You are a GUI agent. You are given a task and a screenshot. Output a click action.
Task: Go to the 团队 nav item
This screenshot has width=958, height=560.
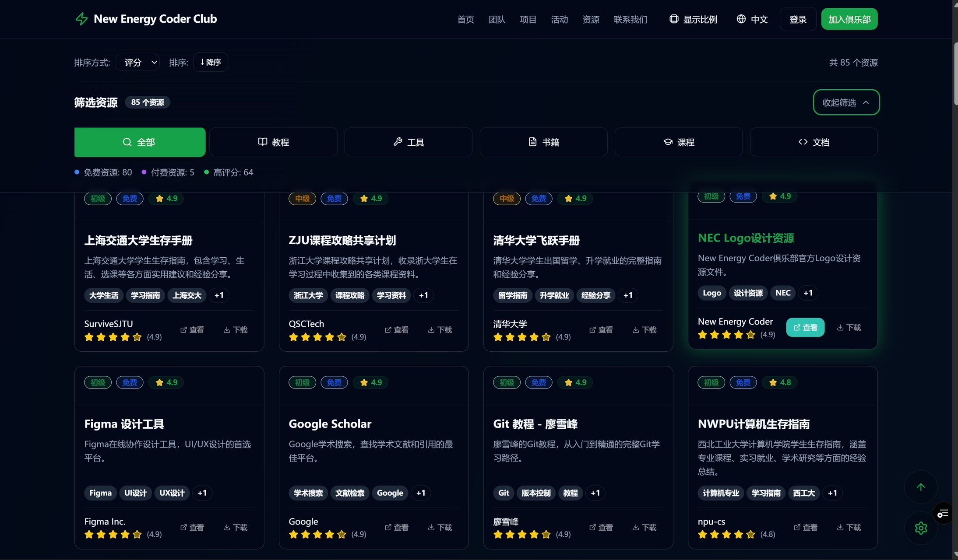[497, 19]
